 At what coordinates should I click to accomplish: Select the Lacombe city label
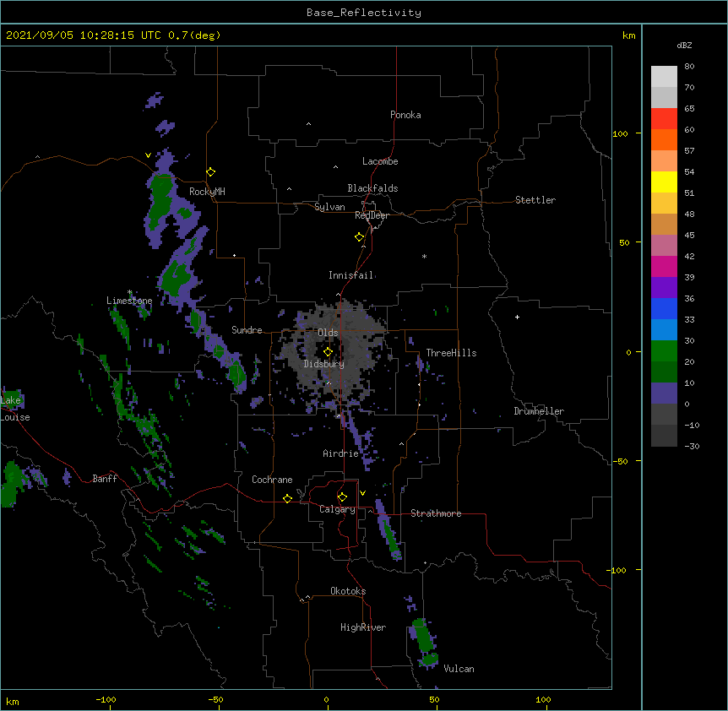(380, 161)
